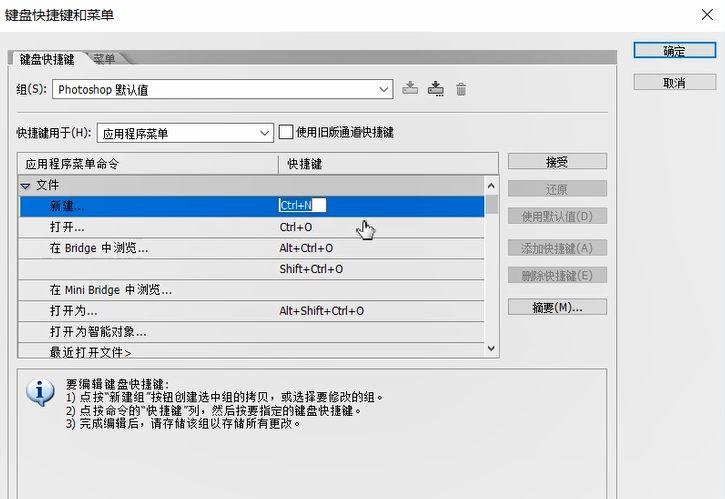The image size is (725, 499).
Task: Click the 文件 group label
Action: [x=48, y=185]
